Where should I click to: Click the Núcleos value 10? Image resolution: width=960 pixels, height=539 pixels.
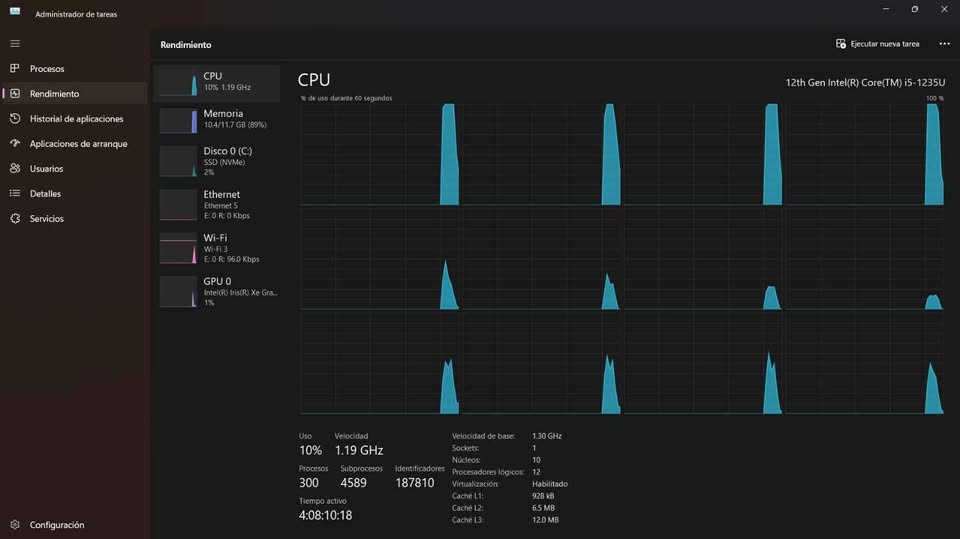pos(536,460)
